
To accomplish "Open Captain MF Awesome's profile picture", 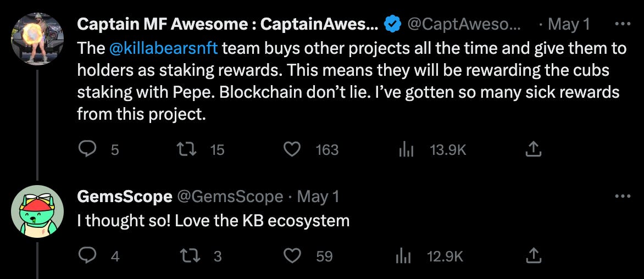I will click(37, 38).
